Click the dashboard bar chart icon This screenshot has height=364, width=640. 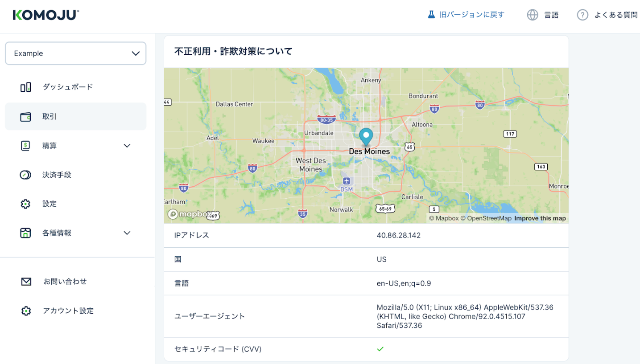26,87
